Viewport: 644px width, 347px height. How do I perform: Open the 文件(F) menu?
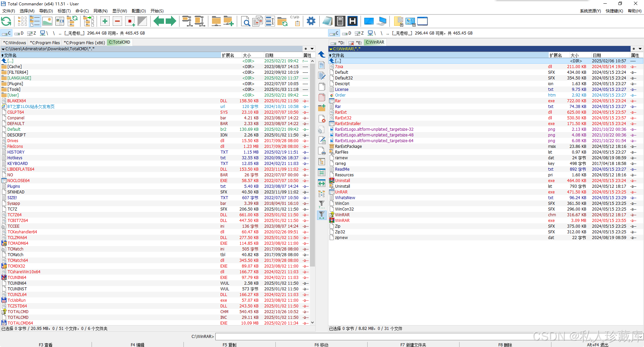(x=9, y=11)
